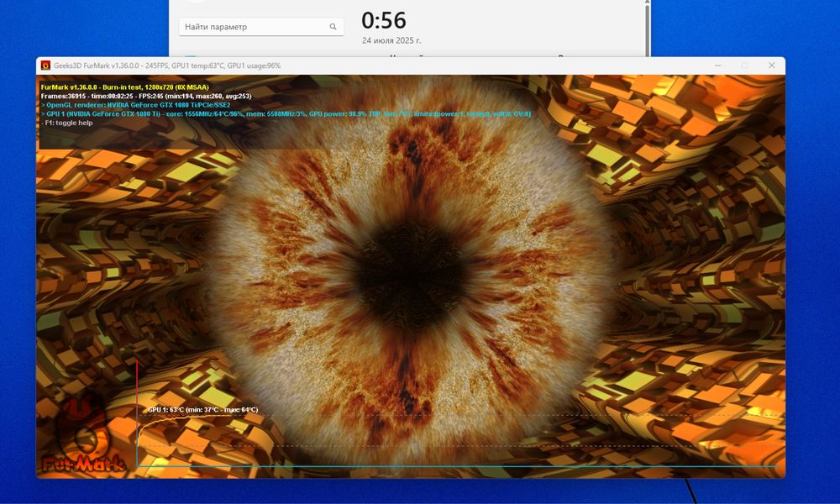Click the '0:56' time in settings window

pyautogui.click(x=384, y=21)
